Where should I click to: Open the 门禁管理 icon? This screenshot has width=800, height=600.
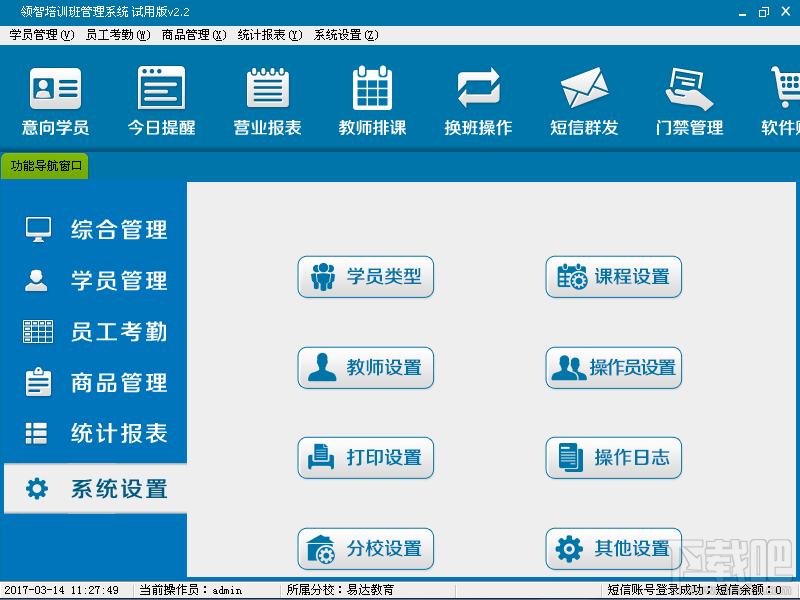pyautogui.click(x=689, y=101)
